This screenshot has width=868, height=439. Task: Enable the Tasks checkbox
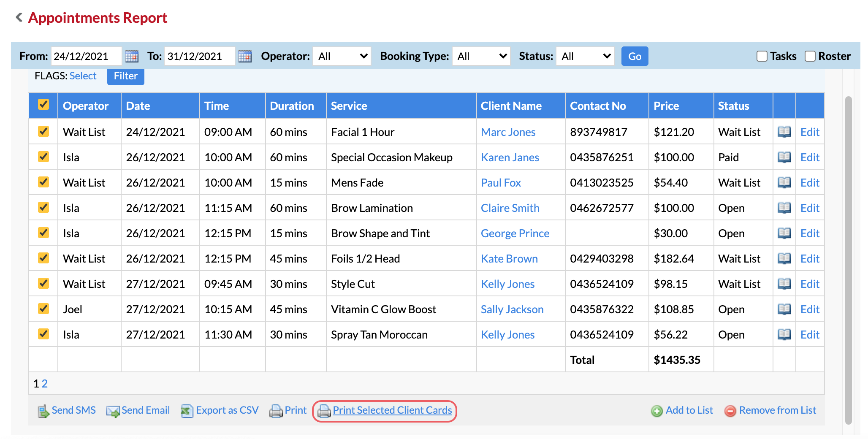(x=762, y=56)
